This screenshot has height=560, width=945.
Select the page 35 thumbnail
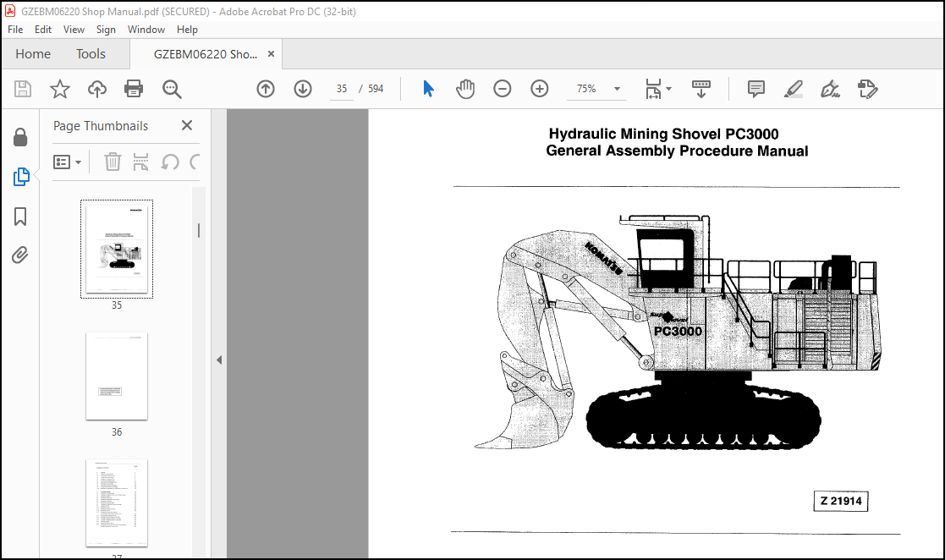[117, 249]
